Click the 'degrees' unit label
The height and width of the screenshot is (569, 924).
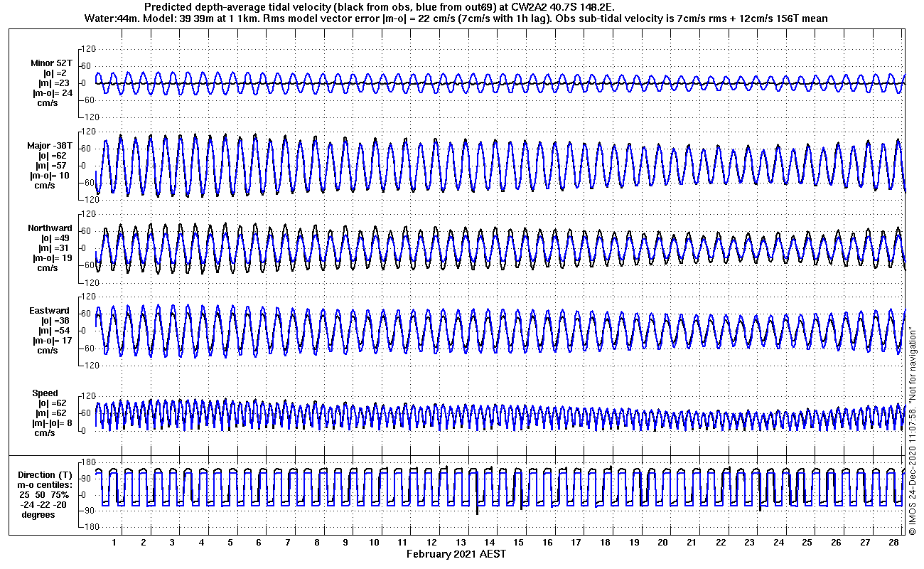pyautogui.click(x=38, y=515)
